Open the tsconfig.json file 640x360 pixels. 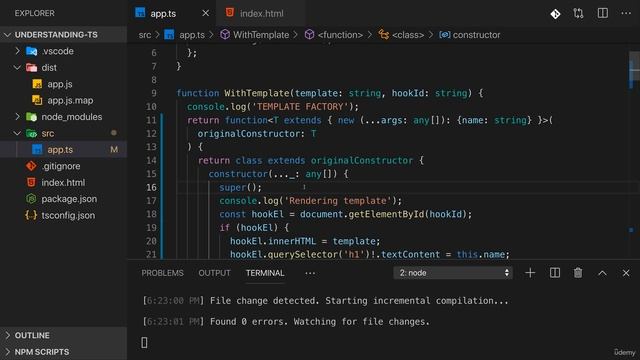[68, 215]
